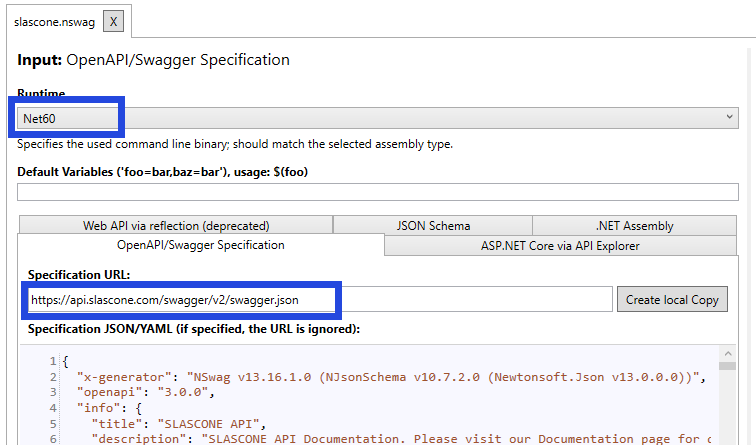Switch to Web API via reflection (deprecated) tab

coord(176,225)
